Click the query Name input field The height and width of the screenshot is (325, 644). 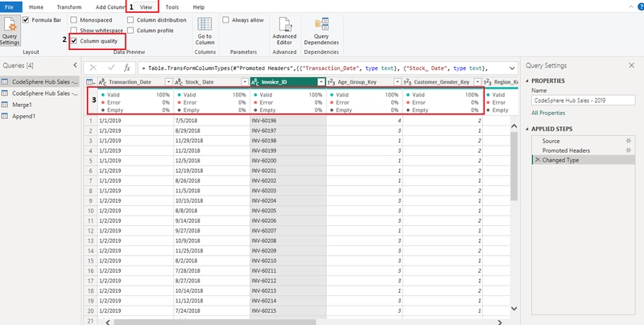coord(583,100)
